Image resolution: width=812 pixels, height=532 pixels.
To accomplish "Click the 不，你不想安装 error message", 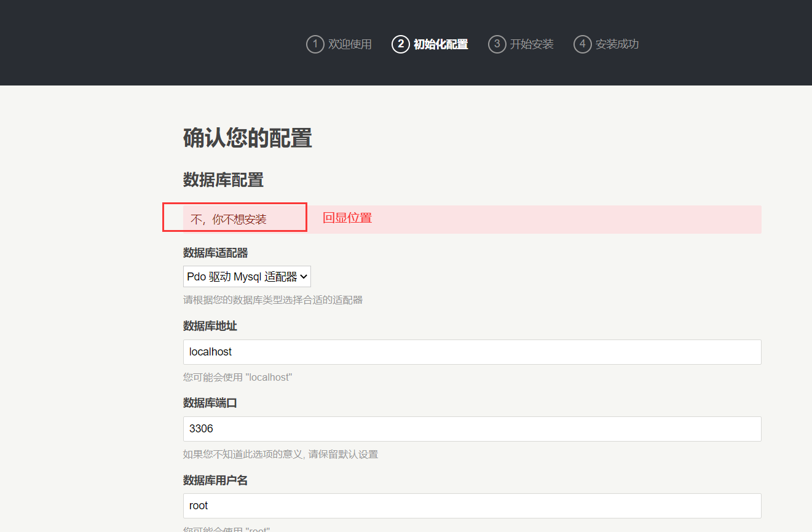I will 229,220.
